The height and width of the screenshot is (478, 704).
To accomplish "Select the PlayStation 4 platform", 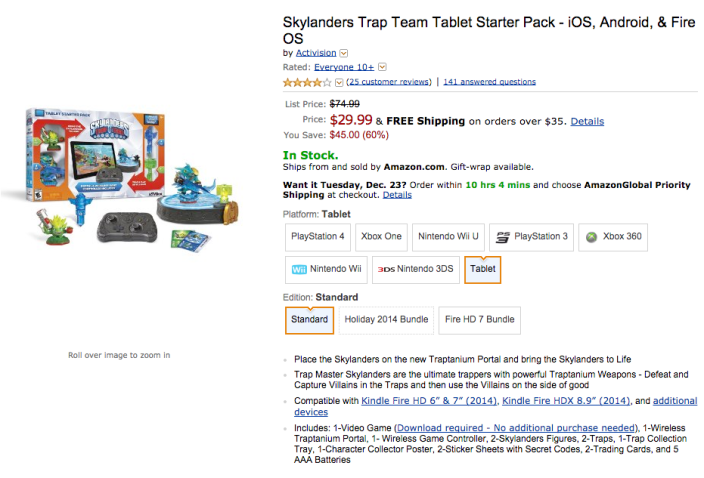I will click(x=318, y=237).
